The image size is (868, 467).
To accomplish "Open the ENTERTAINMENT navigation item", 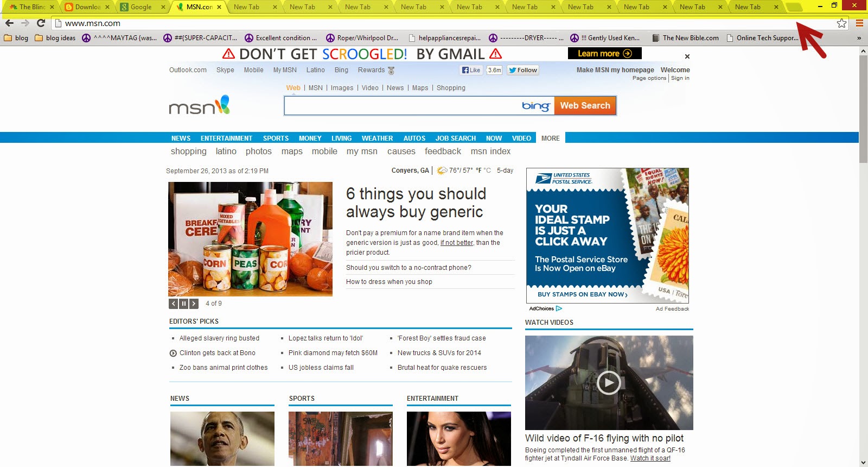I will 226,138.
